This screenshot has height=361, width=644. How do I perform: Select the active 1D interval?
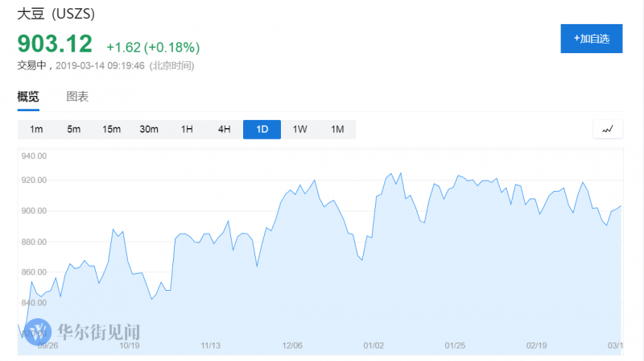pyautogui.click(x=262, y=130)
